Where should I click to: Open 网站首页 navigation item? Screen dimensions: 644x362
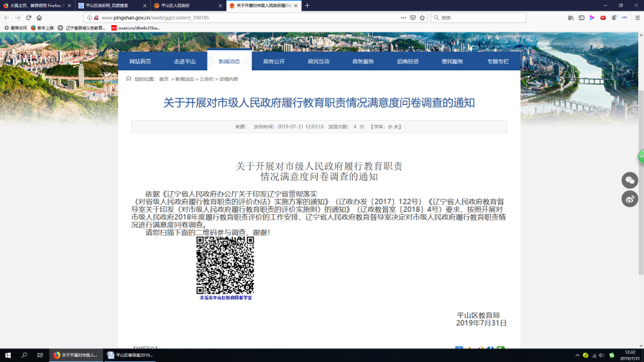[x=140, y=62]
